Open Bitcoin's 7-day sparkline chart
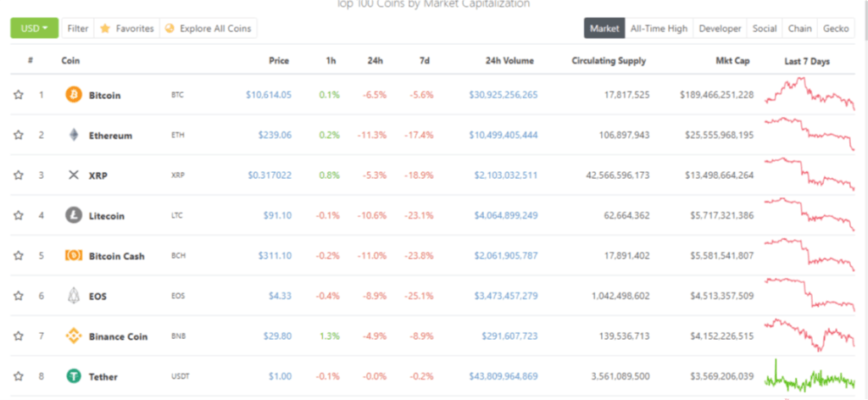 point(810,93)
